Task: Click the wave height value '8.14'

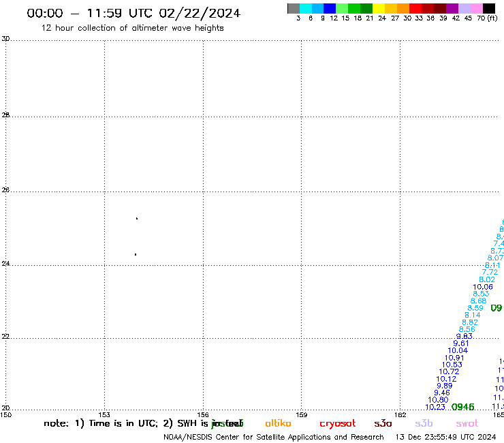Action: point(473,315)
